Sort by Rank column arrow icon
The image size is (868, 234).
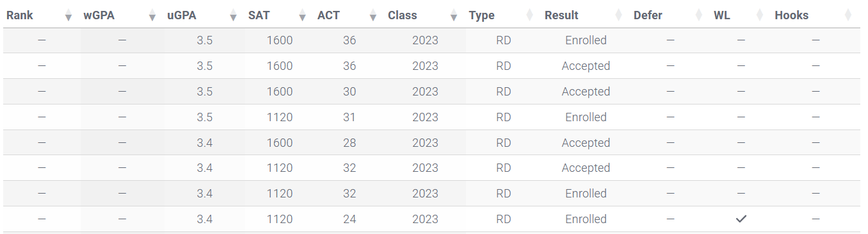coord(68,15)
